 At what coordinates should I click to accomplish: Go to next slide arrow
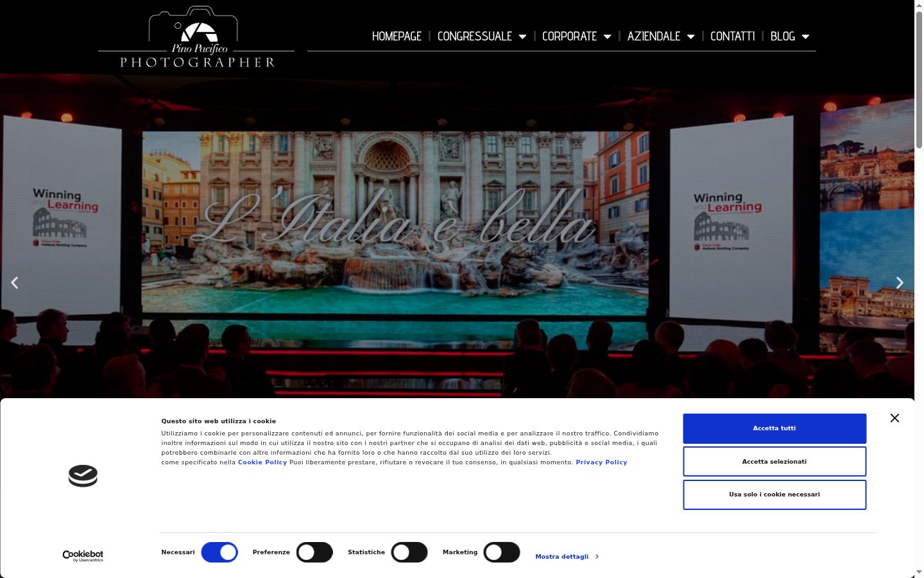coord(900,283)
